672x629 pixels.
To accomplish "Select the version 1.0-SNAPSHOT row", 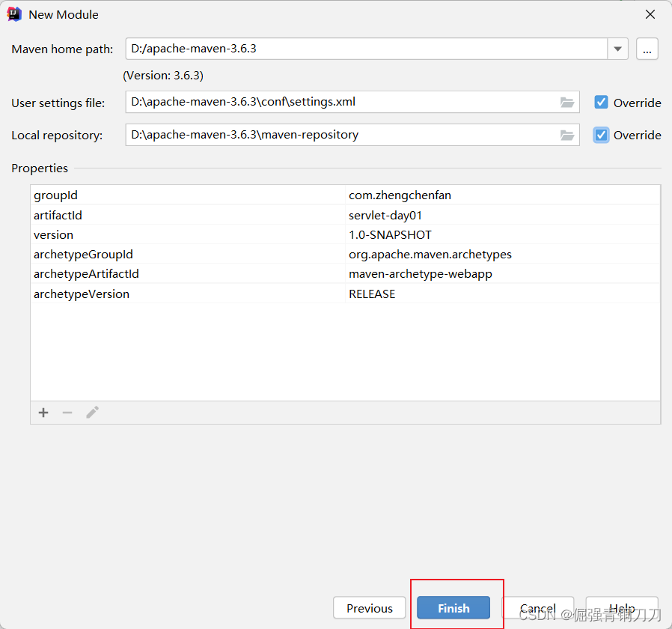I will tap(224, 234).
